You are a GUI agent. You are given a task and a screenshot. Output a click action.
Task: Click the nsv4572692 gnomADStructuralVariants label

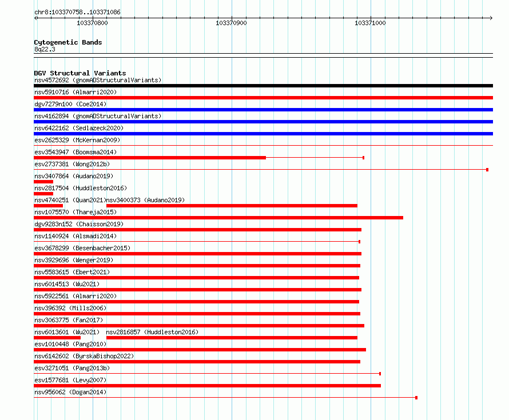tap(98, 80)
